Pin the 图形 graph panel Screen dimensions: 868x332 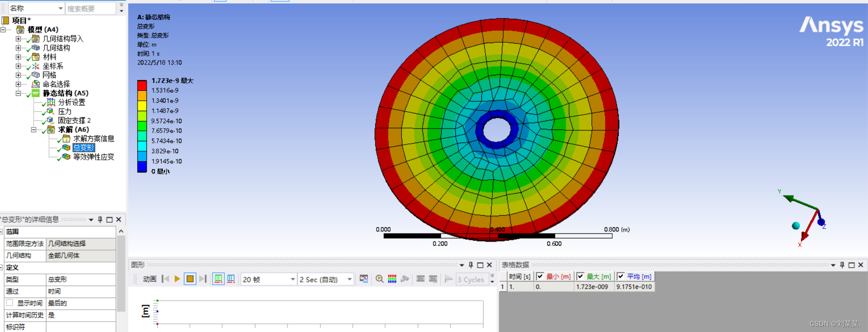coord(471,265)
